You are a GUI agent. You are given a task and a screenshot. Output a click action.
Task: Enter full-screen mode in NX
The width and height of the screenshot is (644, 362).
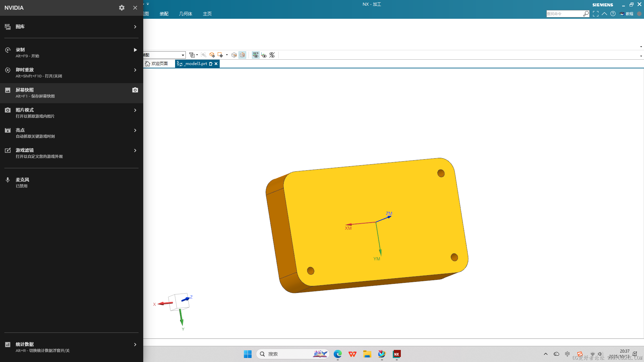[x=595, y=14]
